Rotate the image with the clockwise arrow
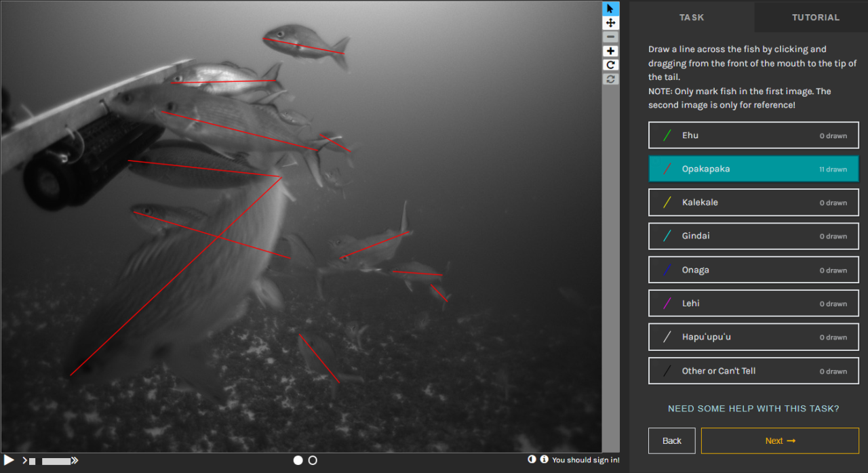This screenshot has width=868, height=473. [610, 65]
